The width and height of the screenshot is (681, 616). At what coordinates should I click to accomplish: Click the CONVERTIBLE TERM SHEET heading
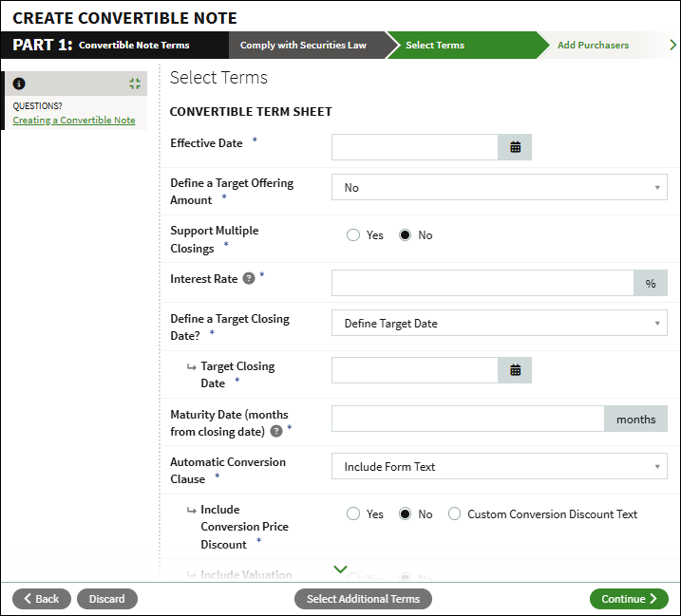[251, 112]
